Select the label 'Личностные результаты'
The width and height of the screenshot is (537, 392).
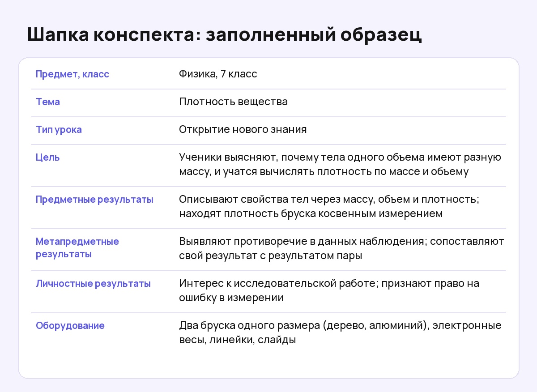click(93, 284)
